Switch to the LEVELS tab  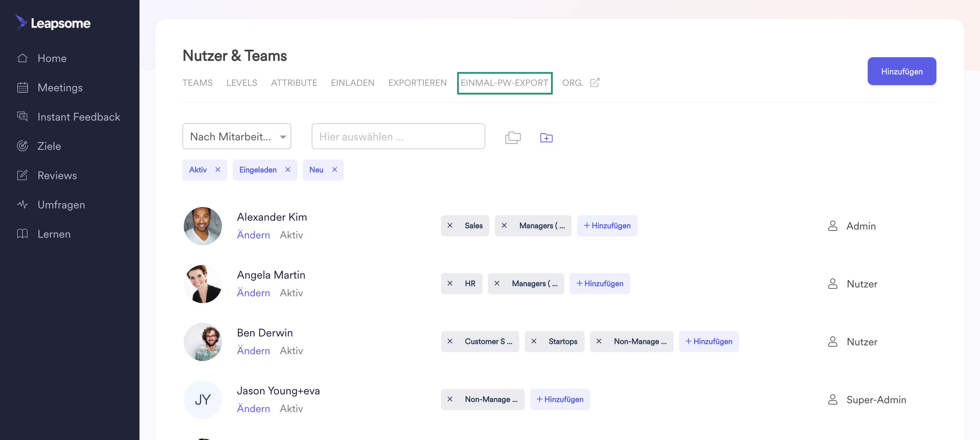[242, 83]
